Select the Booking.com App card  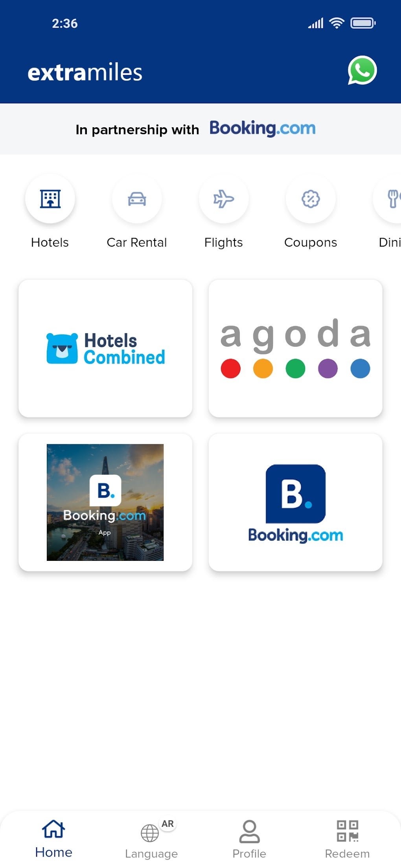click(105, 502)
